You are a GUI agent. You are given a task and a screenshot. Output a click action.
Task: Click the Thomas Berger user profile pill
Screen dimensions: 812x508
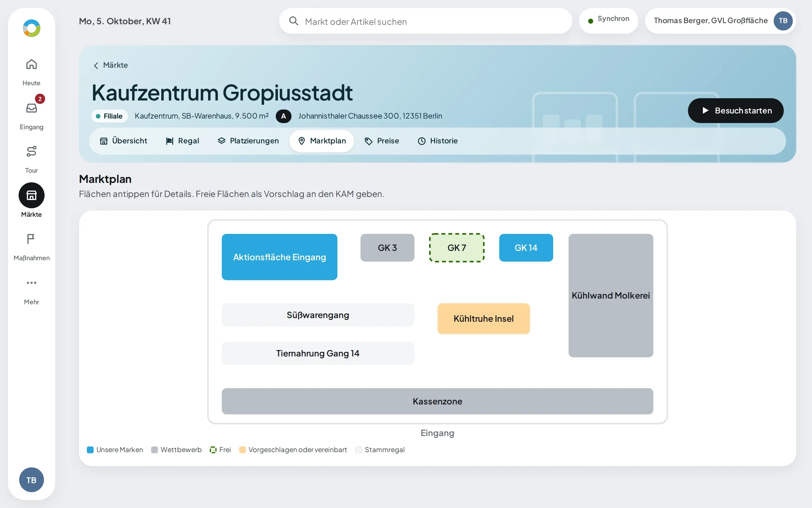pos(720,21)
